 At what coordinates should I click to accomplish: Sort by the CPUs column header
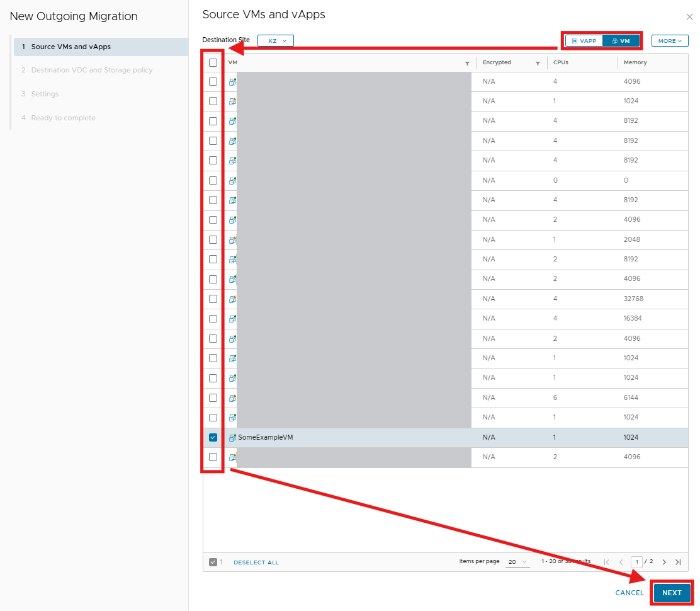coord(561,62)
